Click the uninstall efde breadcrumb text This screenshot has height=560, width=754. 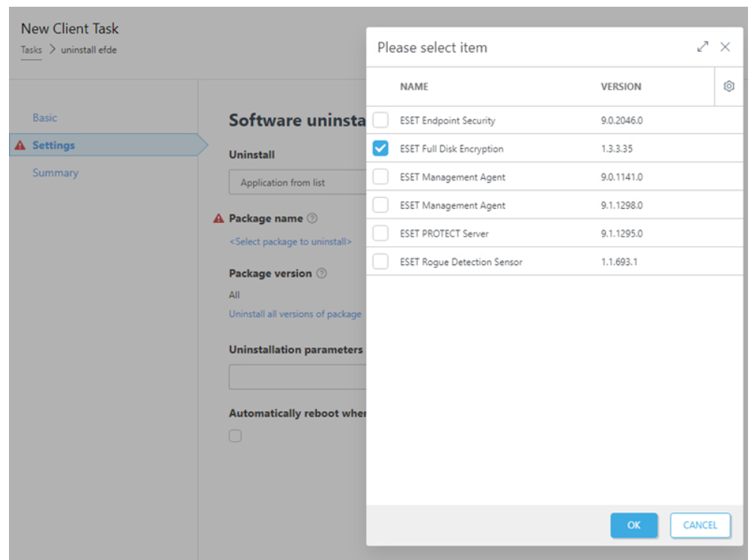pos(88,49)
